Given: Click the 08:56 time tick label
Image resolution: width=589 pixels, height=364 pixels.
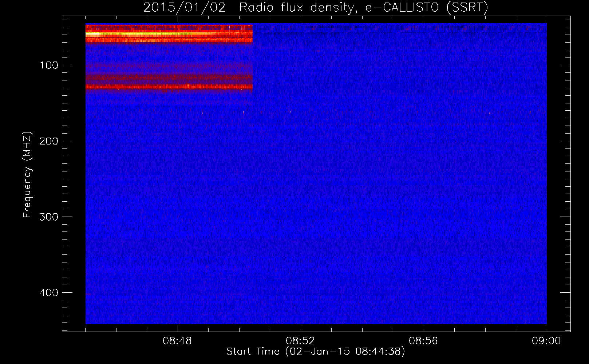Looking at the screenshot, I should pos(423,341).
